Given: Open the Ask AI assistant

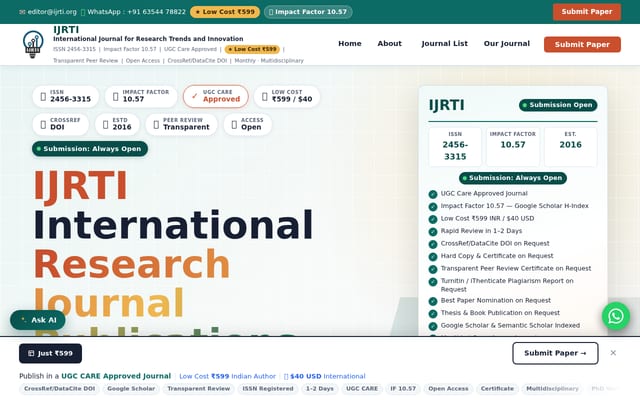Looking at the screenshot, I should point(38,320).
